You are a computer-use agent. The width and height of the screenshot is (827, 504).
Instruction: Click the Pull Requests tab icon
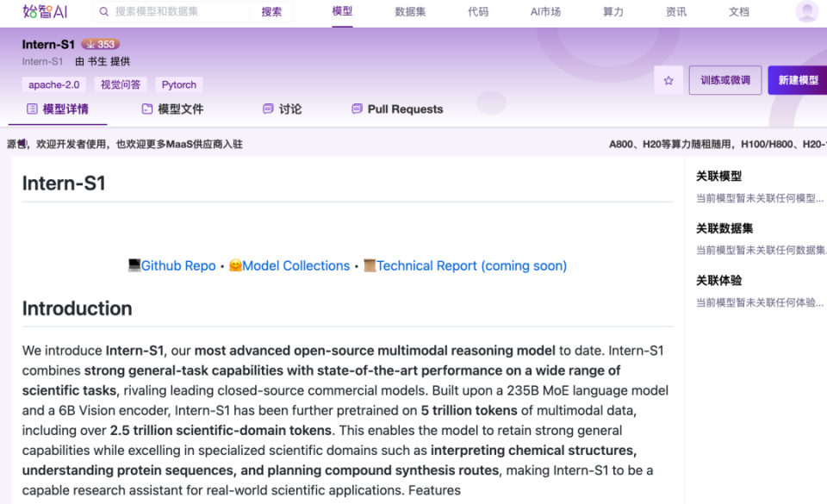click(357, 109)
